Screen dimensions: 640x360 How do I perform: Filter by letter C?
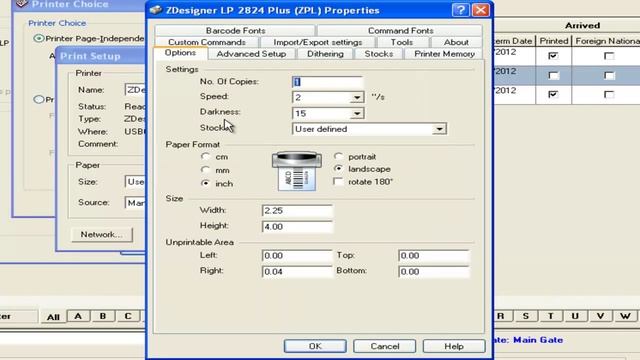[x=128, y=316]
